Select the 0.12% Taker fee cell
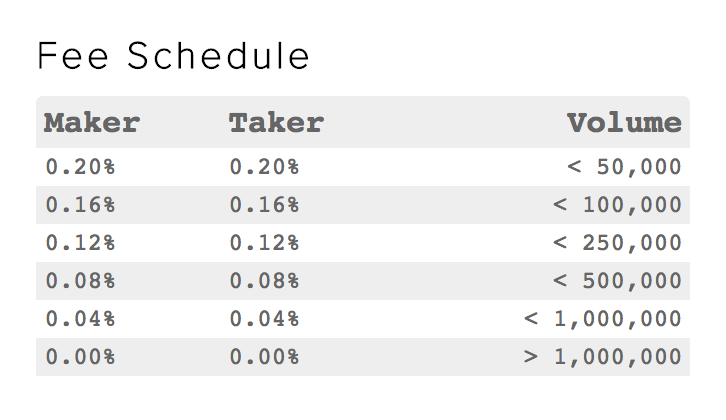This screenshot has width=726, height=420. (x=264, y=243)
